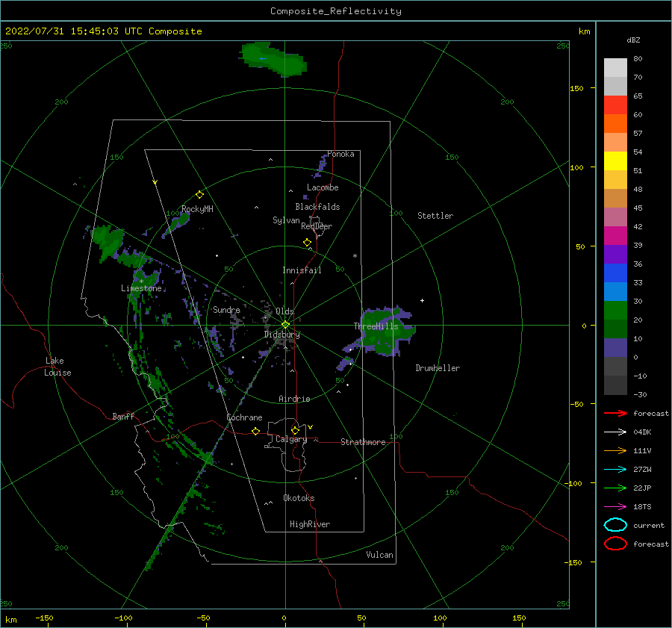Click the Drumheller label
672x628 pixels.
(x=438, y=368)
